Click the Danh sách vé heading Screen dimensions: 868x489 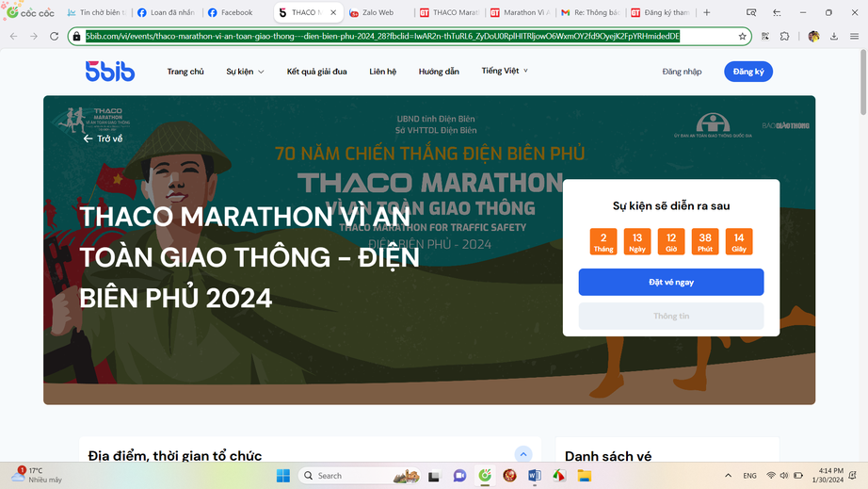[608, 456]
